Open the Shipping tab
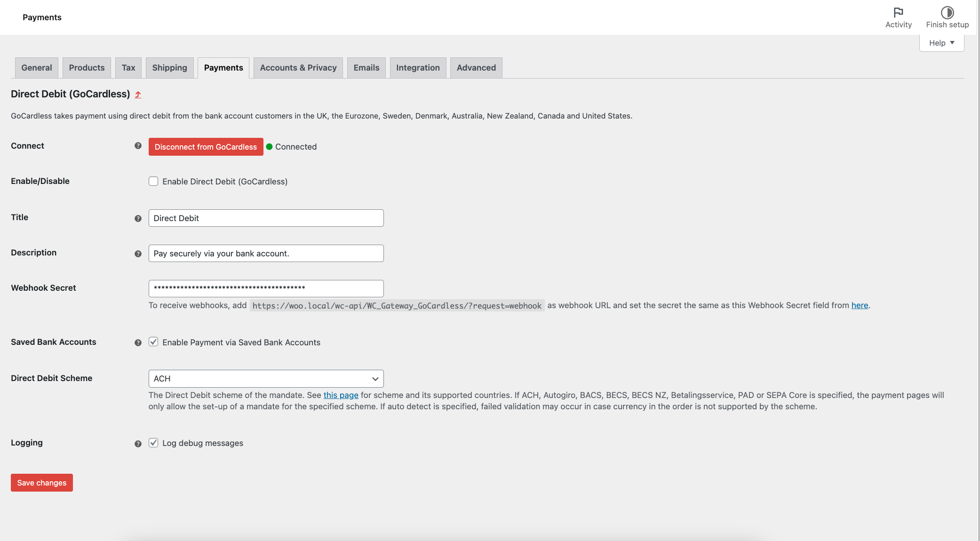 coord(169,68)
